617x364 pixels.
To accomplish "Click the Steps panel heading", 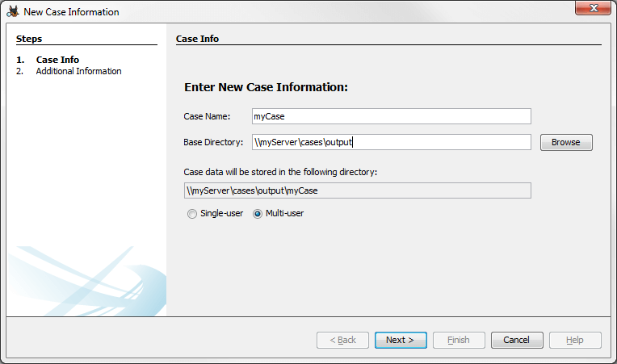I will (x=29, y=39).
